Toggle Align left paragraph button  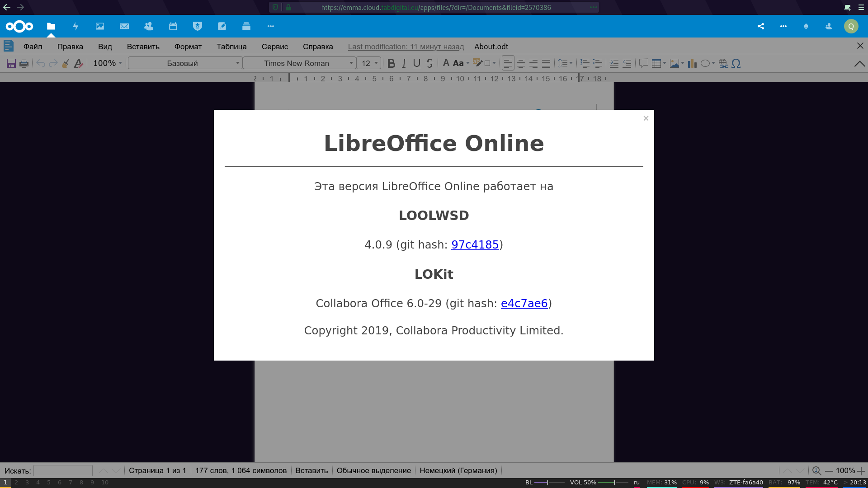pos(508,63)
